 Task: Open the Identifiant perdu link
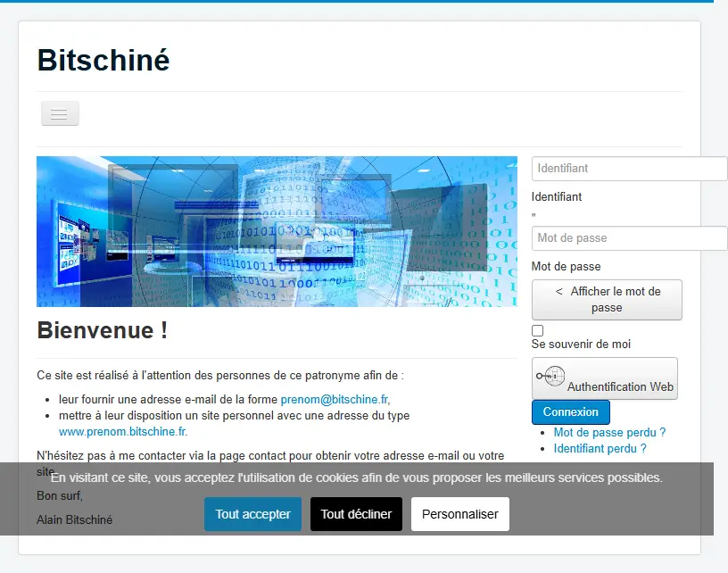tap(600, 449)
